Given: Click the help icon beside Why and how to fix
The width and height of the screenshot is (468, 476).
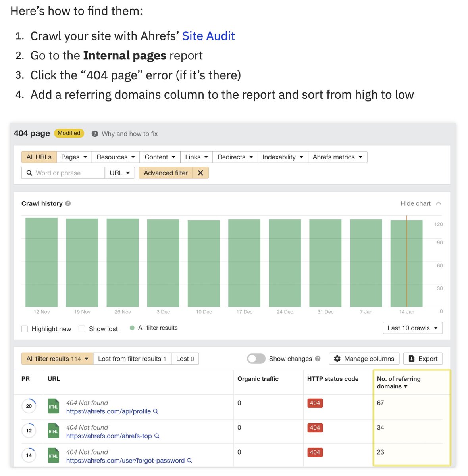Looking at the screenshot, I should coord(95,134).
